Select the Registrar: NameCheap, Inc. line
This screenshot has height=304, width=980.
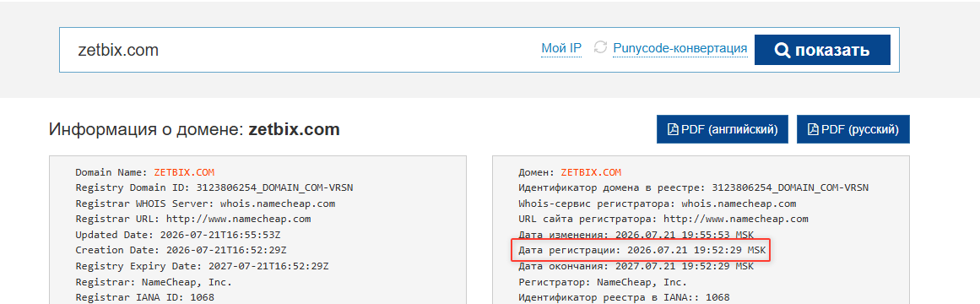point(154,281)
